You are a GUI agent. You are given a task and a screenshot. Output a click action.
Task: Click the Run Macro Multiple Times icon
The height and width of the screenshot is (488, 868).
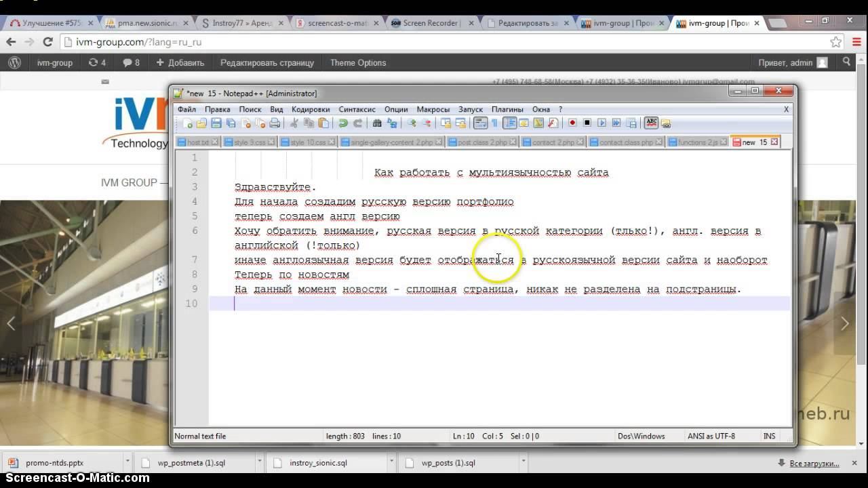[x=616, y=123]
